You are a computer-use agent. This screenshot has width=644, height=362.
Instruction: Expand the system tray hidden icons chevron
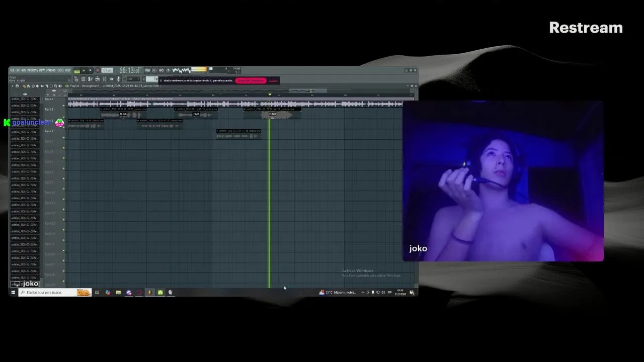coord(362,292)
